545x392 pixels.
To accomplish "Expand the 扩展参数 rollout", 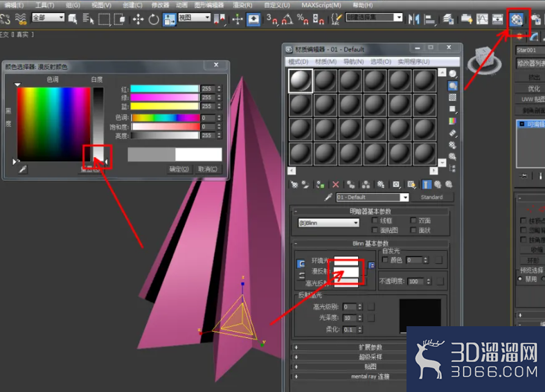I will [x=370, y=347].
